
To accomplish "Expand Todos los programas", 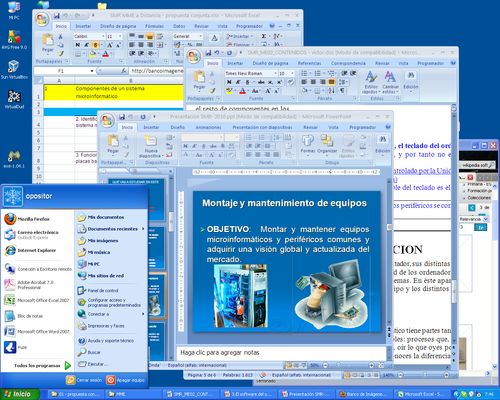I will point(42,366).
